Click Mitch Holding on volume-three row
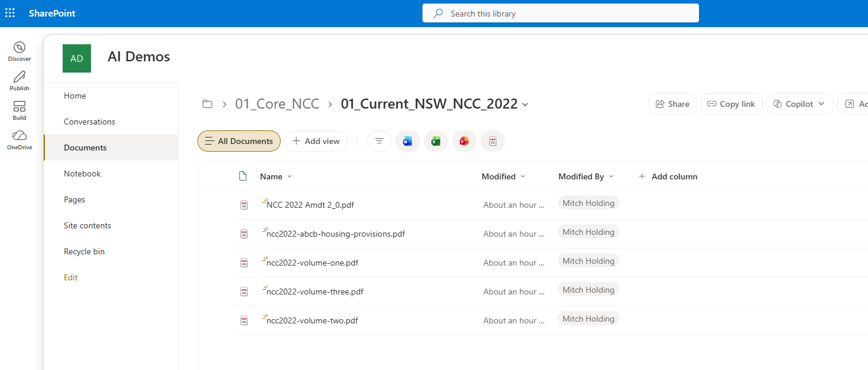Image resolution: width=868 pixels, height=370 pixels. tap(589, 290)
